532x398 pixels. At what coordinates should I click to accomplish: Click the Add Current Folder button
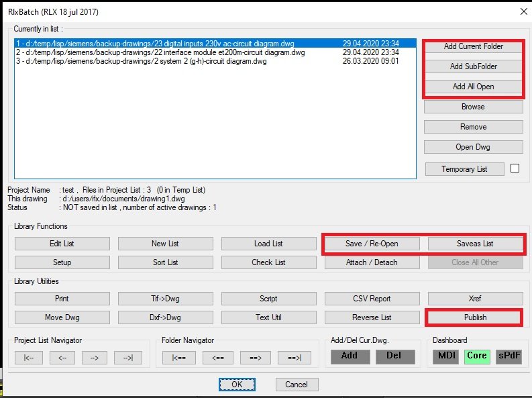(474, 46)
